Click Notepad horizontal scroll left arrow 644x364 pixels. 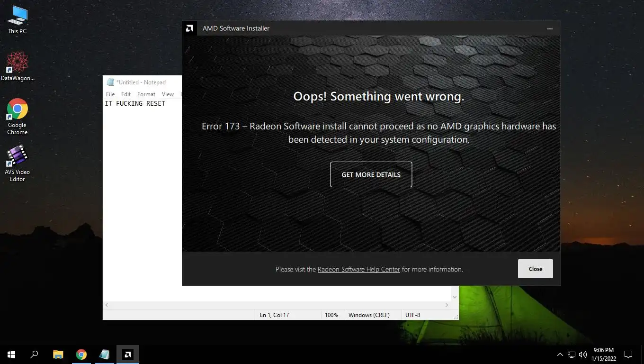coord(107,305)
